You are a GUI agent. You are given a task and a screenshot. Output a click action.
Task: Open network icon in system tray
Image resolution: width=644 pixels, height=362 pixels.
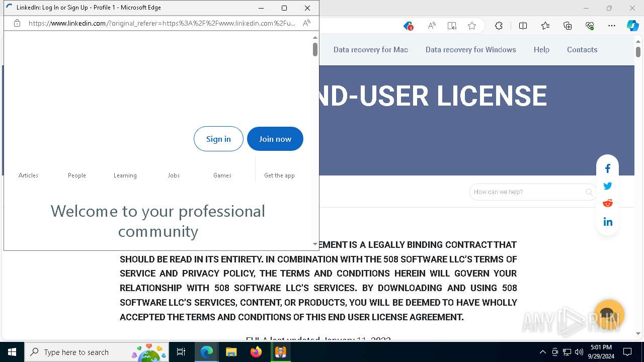[567, 352]
